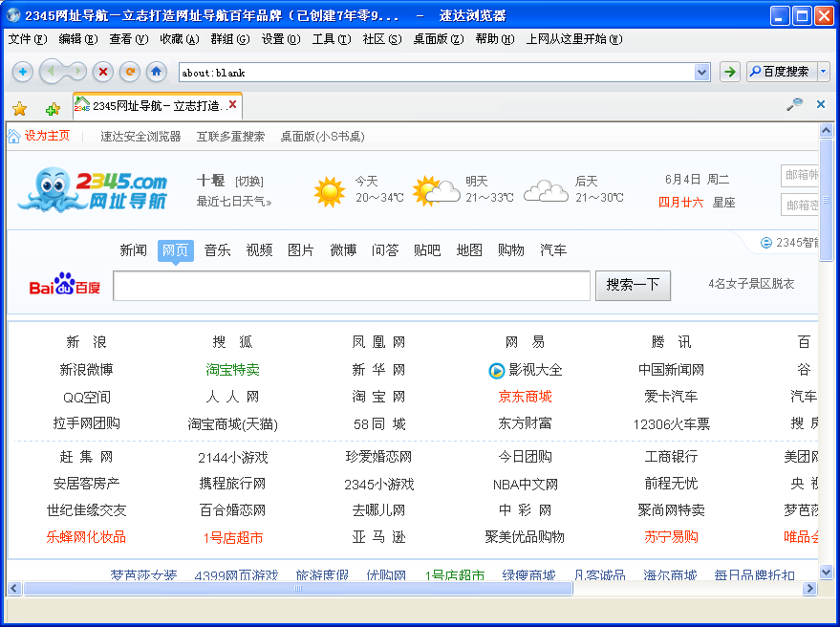Image resolution: width=840 pixels, height=627 pixels.
Task: Click the red stop loading icon
Action: tap(103, 72)
